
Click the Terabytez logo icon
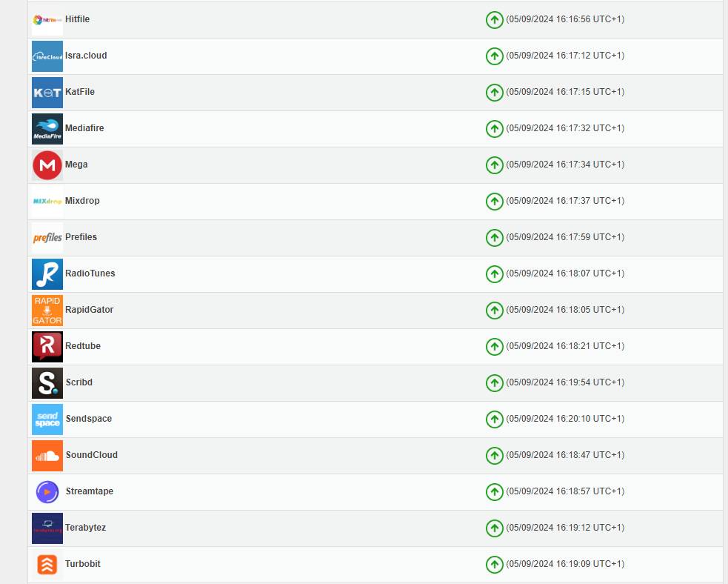(x=47, y=528)
